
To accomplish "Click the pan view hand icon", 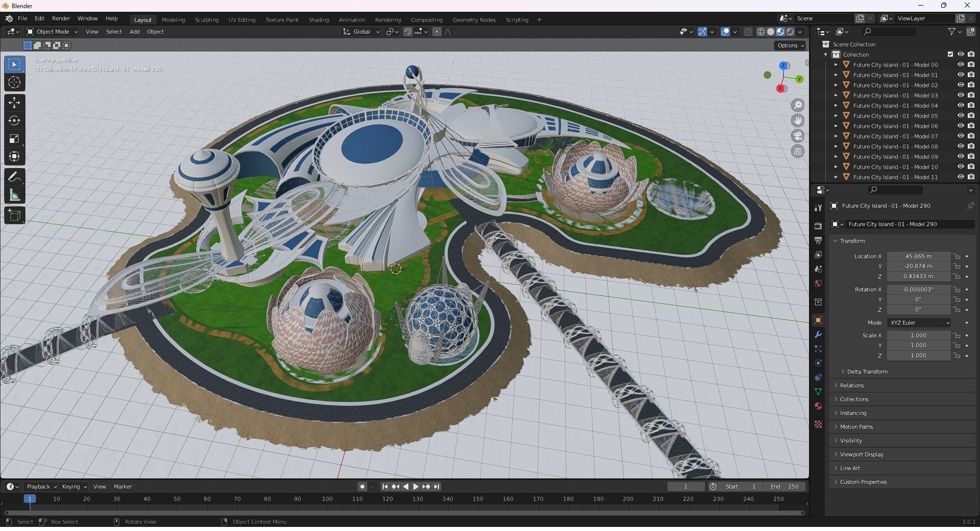I will pos(797,120).
